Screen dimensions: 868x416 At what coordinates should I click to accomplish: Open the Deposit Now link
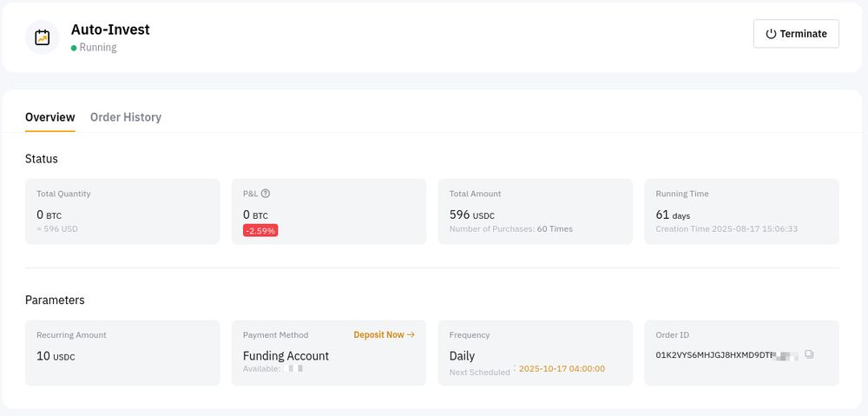coord(384,334)
